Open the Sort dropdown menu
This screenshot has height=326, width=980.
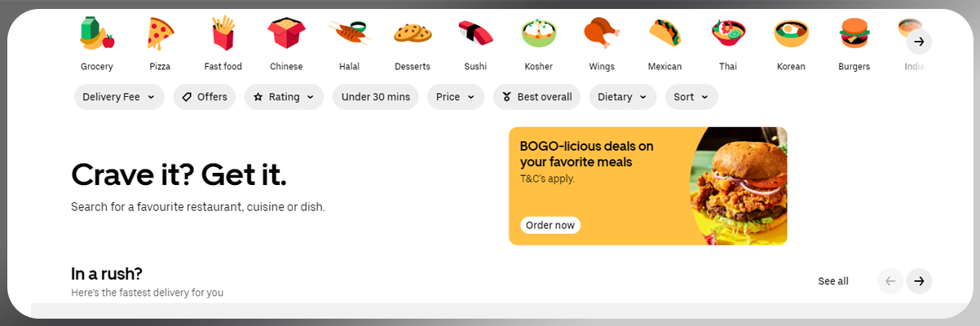691,97
